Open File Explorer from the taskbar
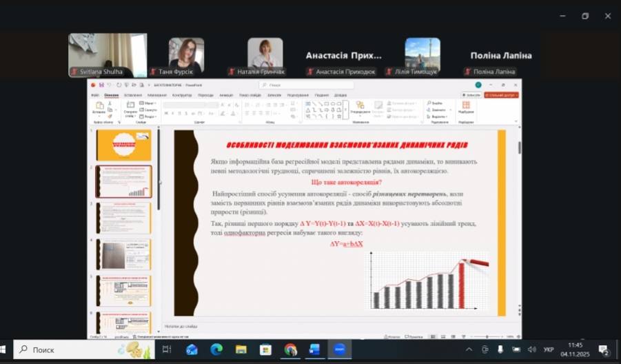The image size is (621, 364). coord(241,350)
